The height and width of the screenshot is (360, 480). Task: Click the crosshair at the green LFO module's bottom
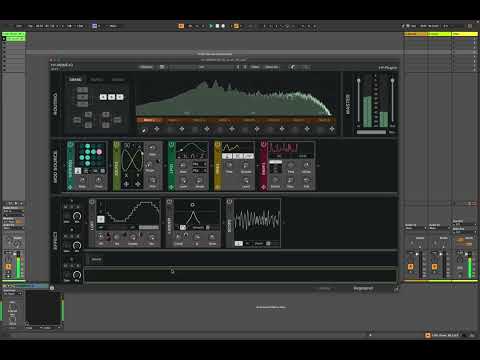[x=172, y=187]
